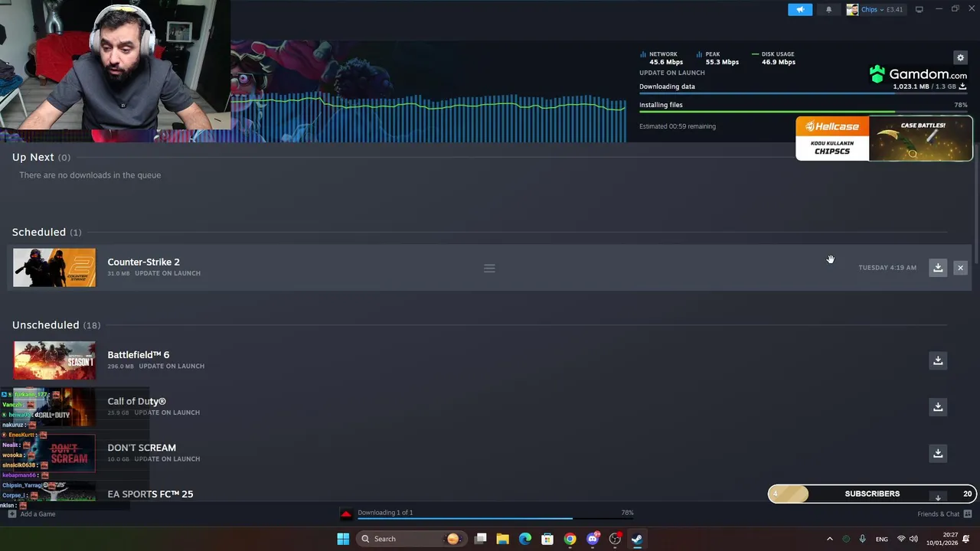
Task: Click the Estimated 00:59 remaining text
Action: tap(678, 126)
